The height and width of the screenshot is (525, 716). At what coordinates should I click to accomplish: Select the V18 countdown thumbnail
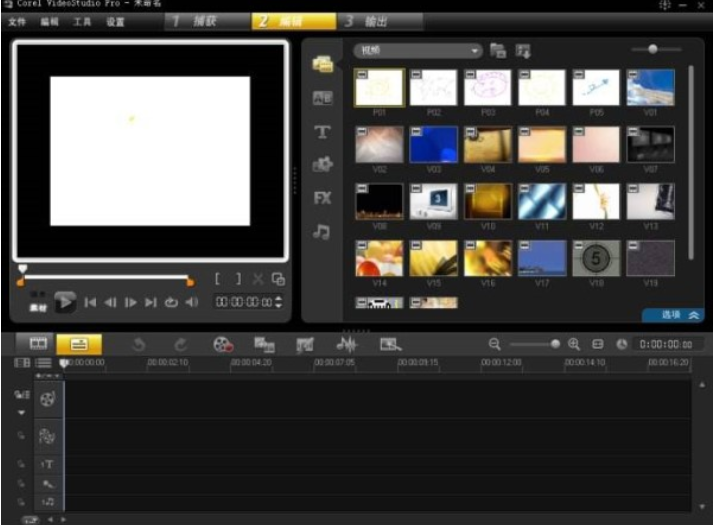tap(596, 259)
